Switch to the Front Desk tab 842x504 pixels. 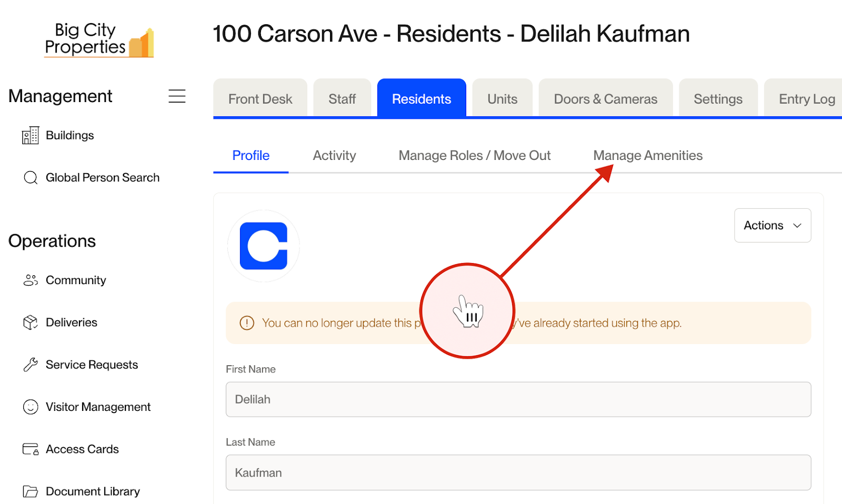[260, 98]
